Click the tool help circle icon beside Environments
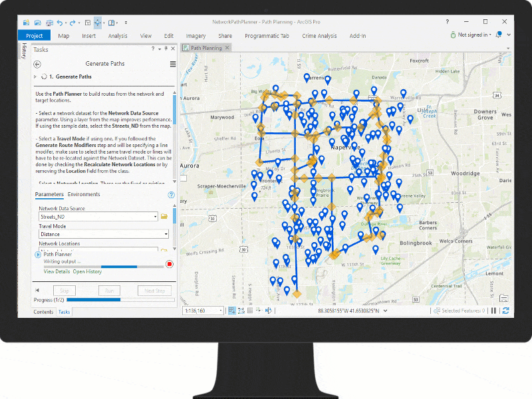The height and width of the screenshot is (399, 532). coord(172,195)
